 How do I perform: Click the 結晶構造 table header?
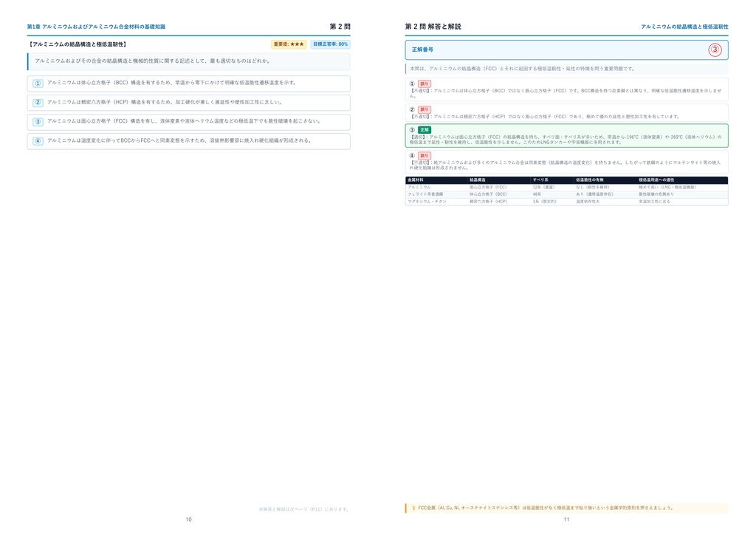click(478, 180)
